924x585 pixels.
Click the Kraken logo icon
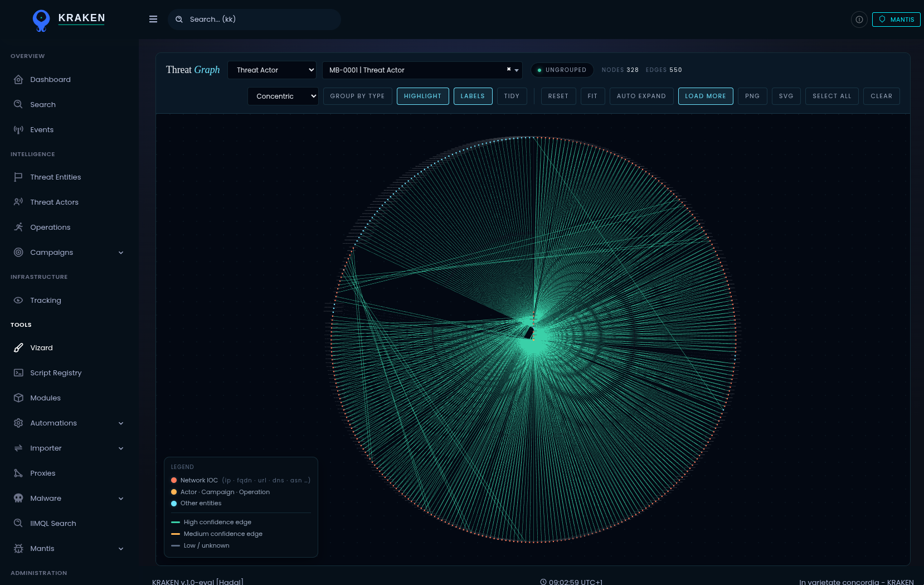(41, 20)
